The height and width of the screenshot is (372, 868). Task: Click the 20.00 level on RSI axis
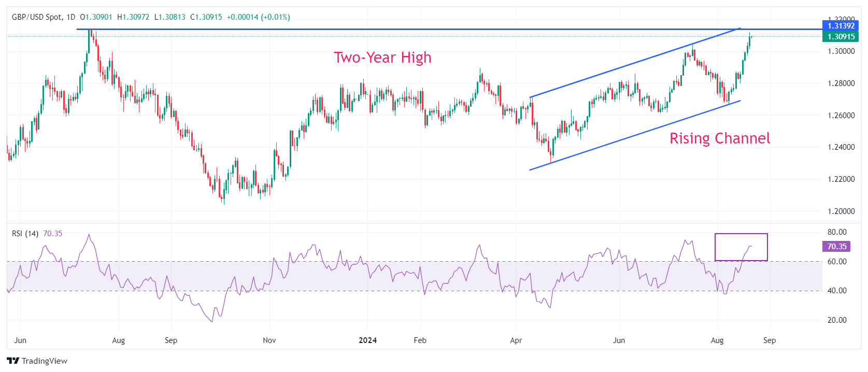(837, 320)
